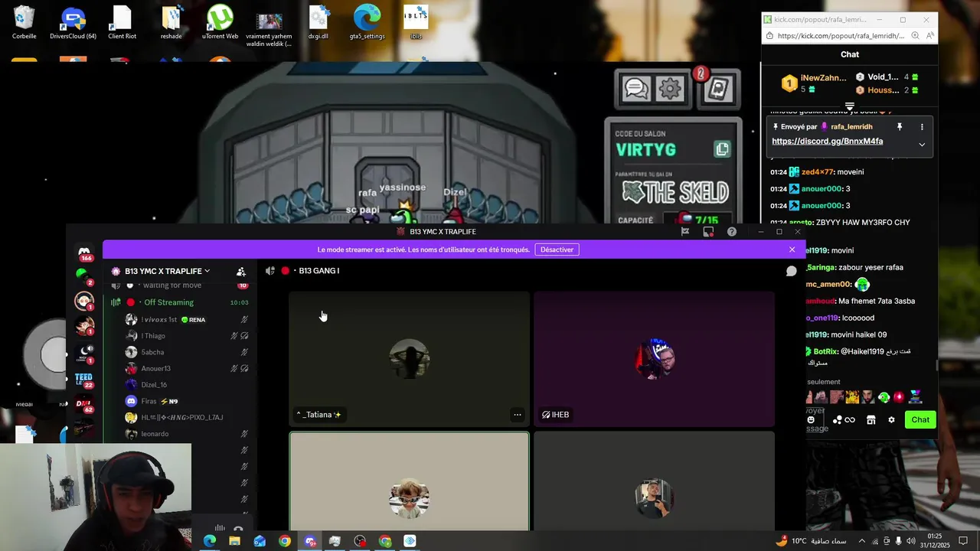Image resolution: width=980 pixels, height=551 pixels.
Task: Open Kick chat settings gear
Action: (891, 419)
